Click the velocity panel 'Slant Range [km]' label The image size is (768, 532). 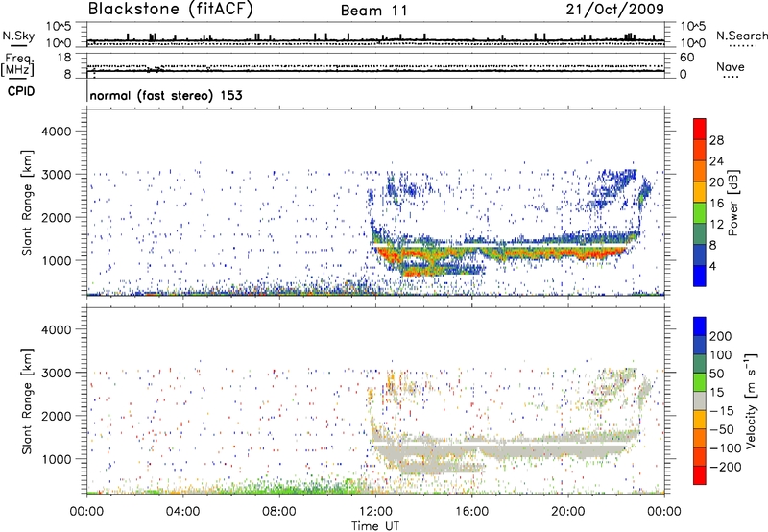(27, 400)
